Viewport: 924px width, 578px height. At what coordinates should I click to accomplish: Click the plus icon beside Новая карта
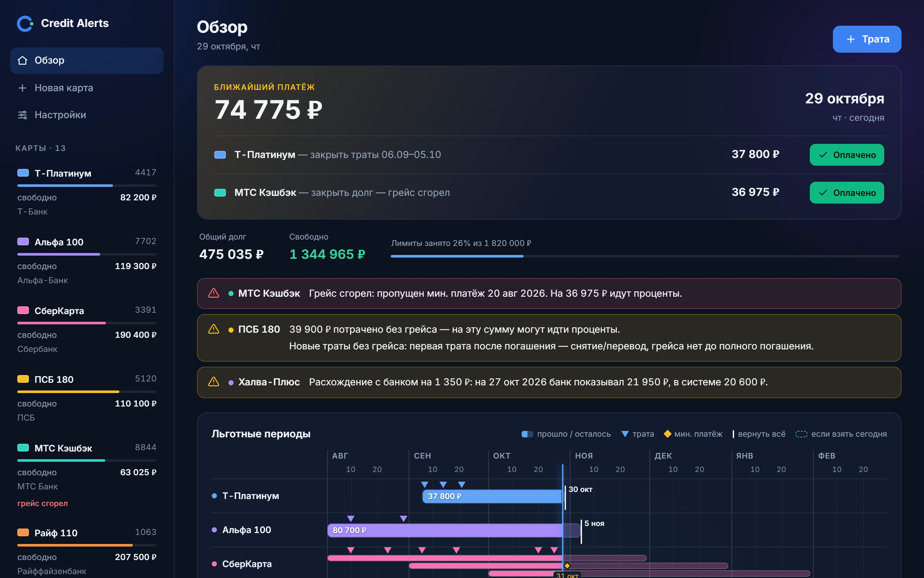pos(22,88)
